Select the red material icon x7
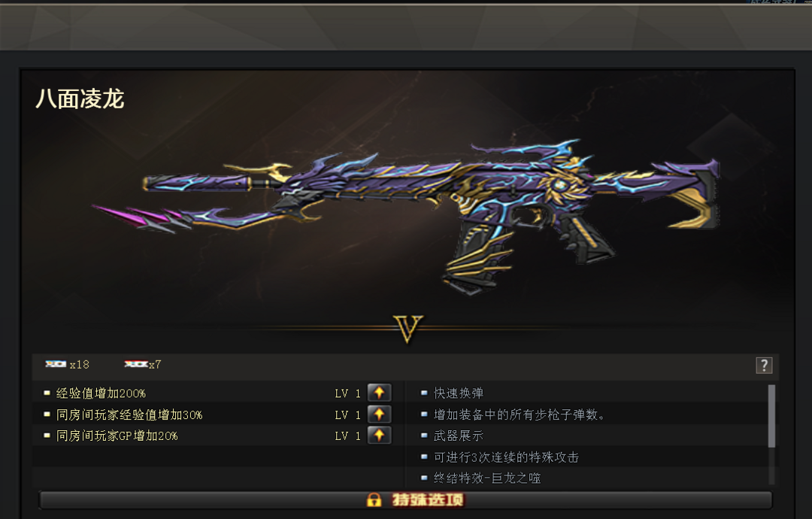The height and width of the screenshot is (519, 812). tap(136, 364)
